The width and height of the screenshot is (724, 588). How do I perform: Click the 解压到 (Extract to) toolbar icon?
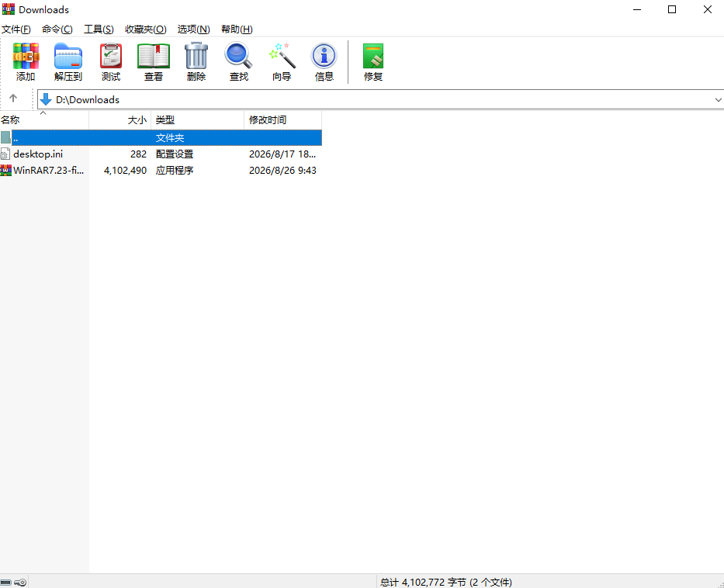click(68, 56)
